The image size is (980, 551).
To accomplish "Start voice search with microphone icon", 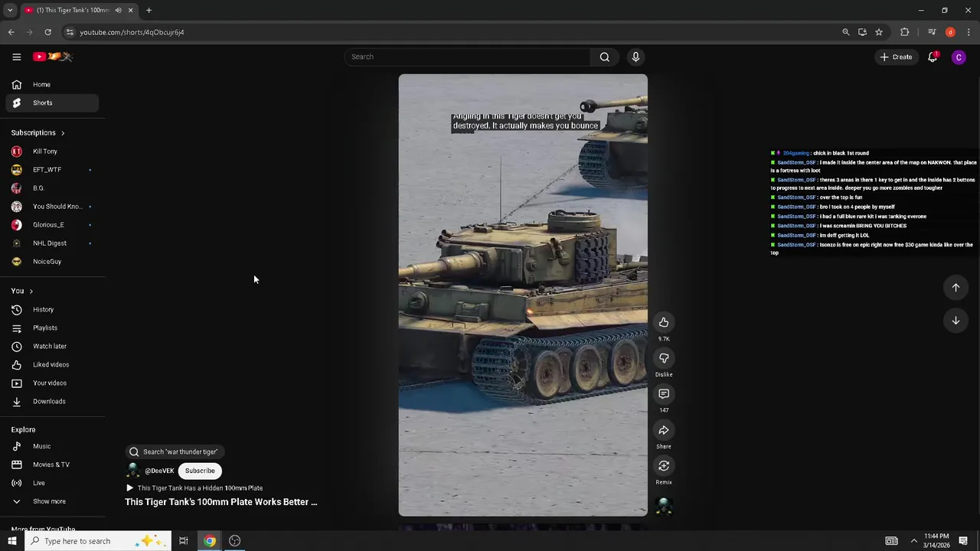I will [635, 57].
